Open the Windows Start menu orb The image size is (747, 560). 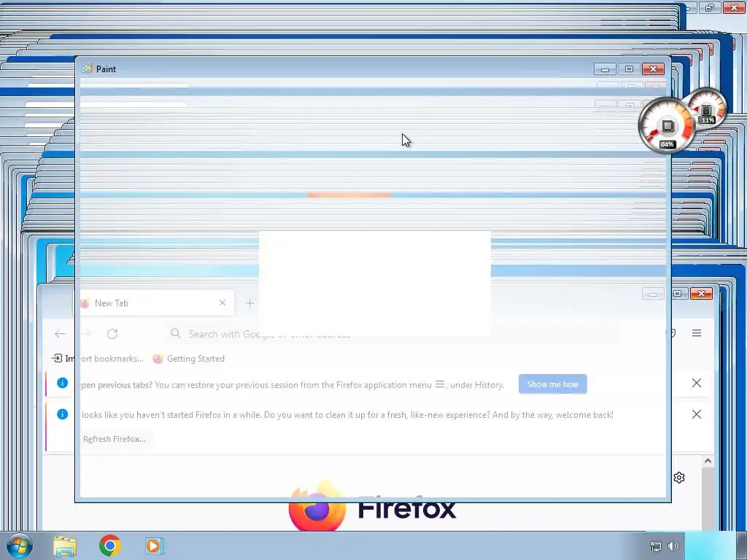[19, 546]
